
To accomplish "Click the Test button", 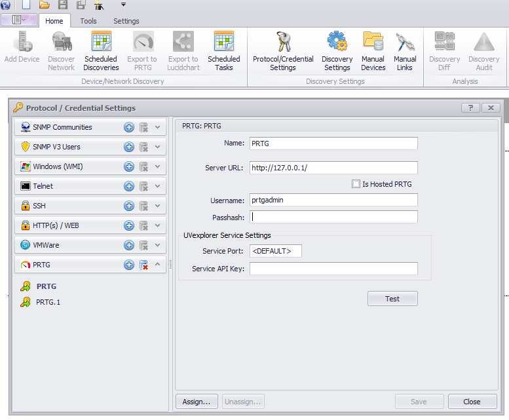I will pyautogui.click(x=392, y=299).
